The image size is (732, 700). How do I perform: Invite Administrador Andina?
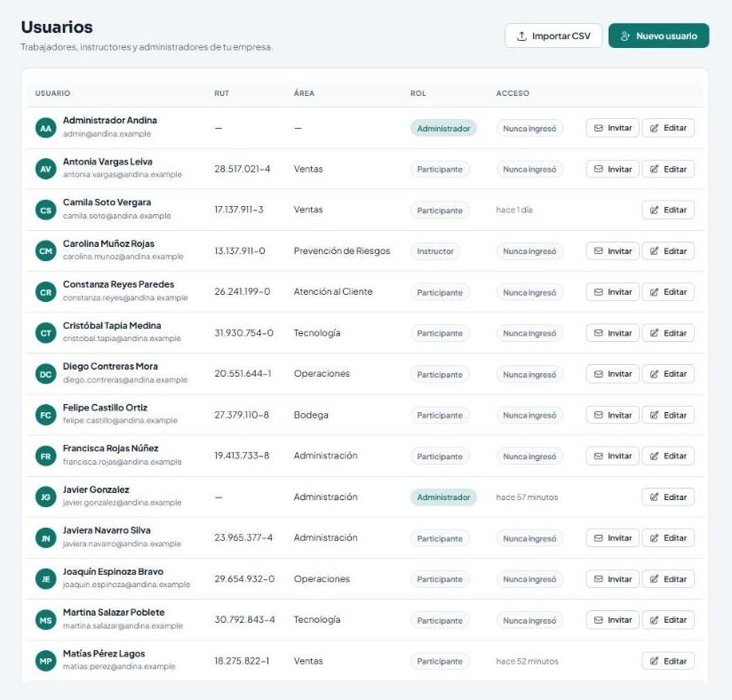coord(612,128)
